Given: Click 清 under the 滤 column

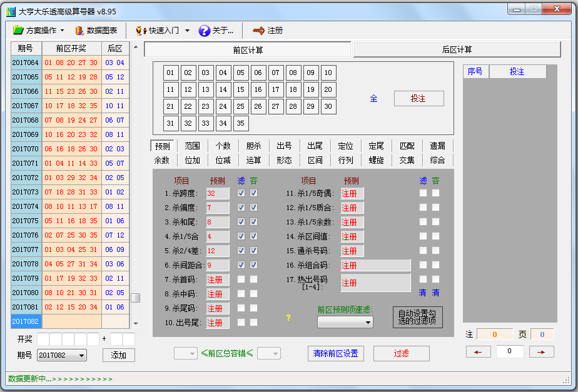Looking at the screenshot, I should 422,293.
